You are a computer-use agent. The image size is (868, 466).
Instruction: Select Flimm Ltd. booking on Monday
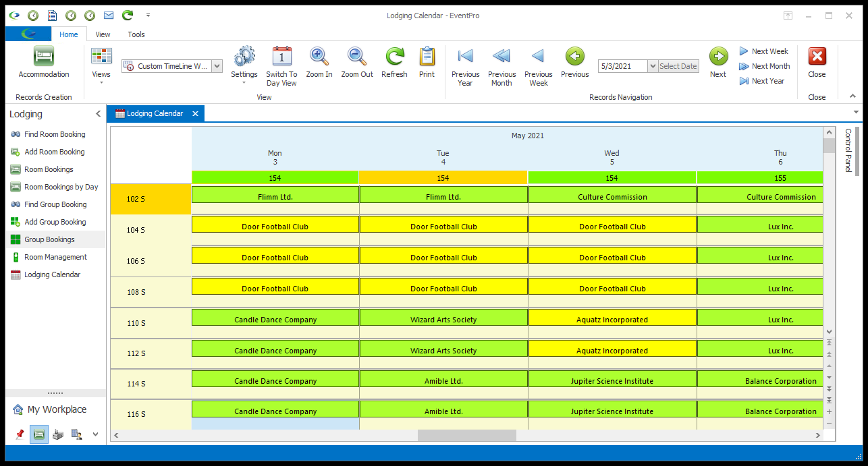(275, 195)
